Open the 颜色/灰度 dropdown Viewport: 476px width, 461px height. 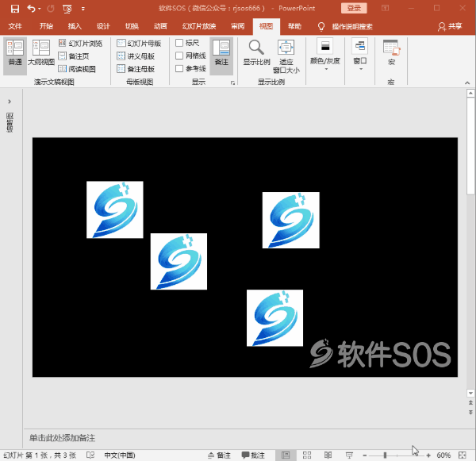[x=324, y=55]
